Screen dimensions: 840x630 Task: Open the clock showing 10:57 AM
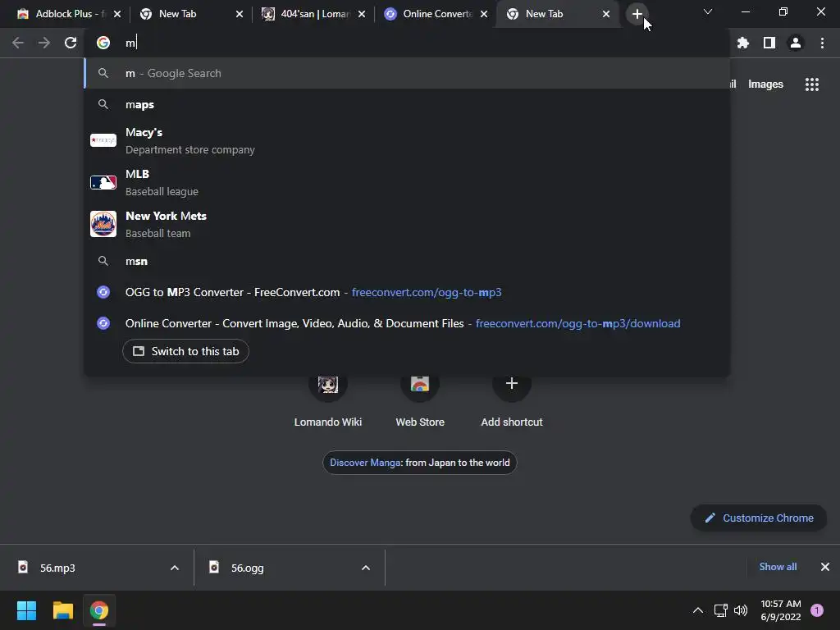click(781, 610)
